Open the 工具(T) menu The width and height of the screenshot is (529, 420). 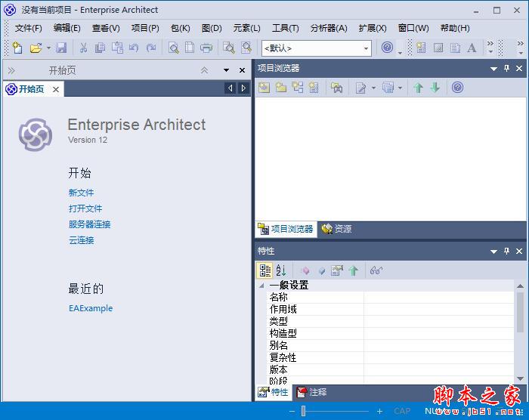286,28
